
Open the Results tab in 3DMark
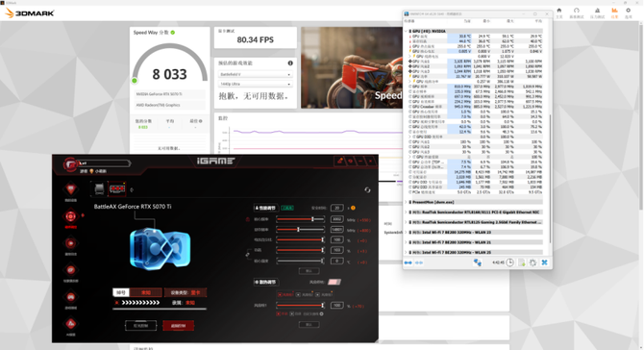point(614,12)
